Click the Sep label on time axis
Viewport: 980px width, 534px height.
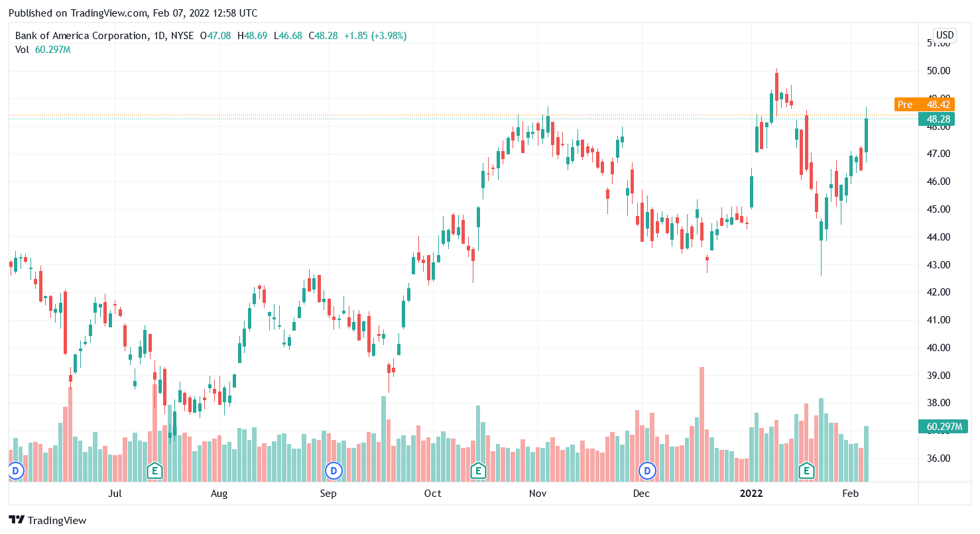328,494
